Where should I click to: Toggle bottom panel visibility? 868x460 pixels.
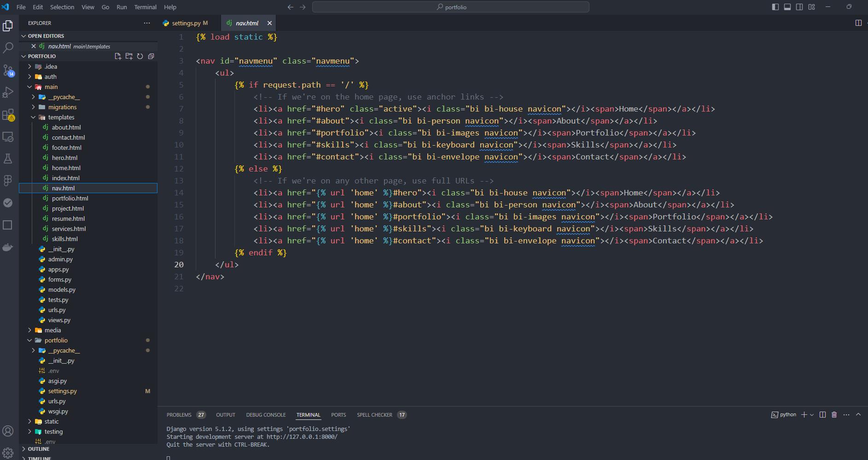click(x=787, y=7)
